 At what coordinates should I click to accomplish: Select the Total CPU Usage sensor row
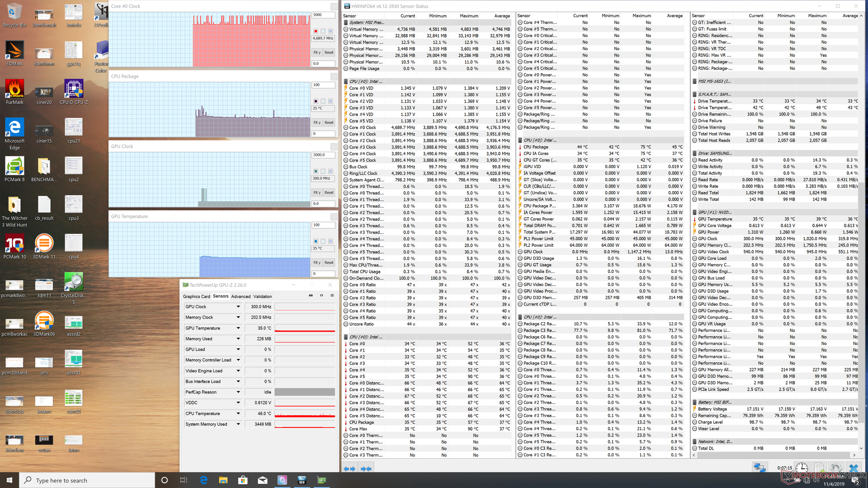click(427, 272)
